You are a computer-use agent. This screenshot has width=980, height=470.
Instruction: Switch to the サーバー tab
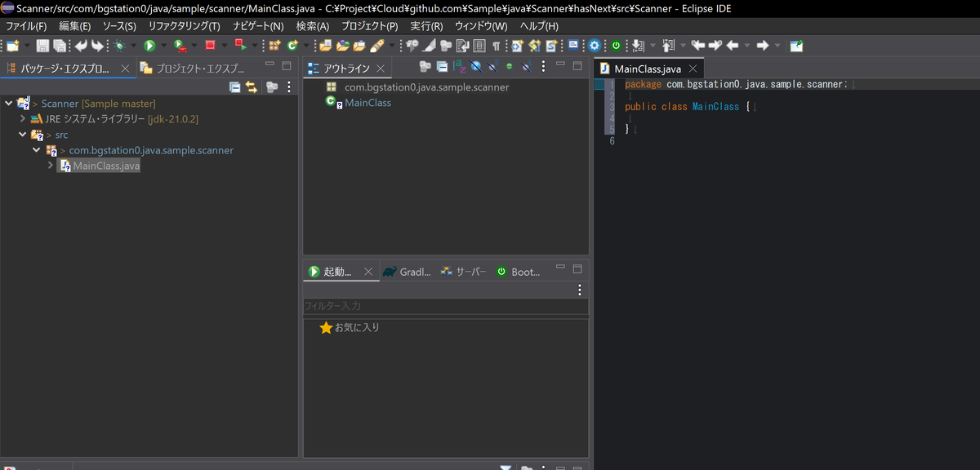click(x=463, y=272)
